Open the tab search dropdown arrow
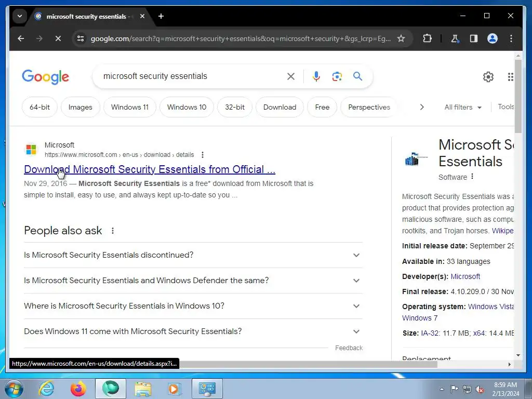Image resolution: width=532 pixels, height=399 pixels. click(20, 16)
